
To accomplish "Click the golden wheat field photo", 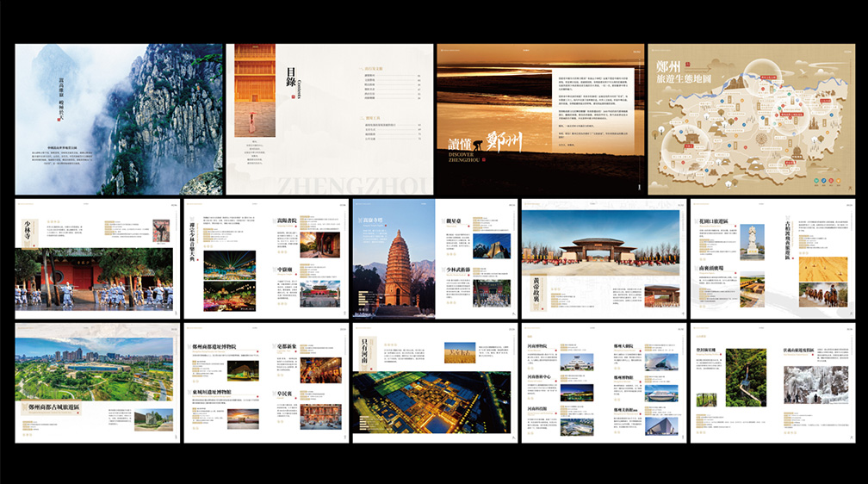I will pyautogui.click(x=460, y=353).
